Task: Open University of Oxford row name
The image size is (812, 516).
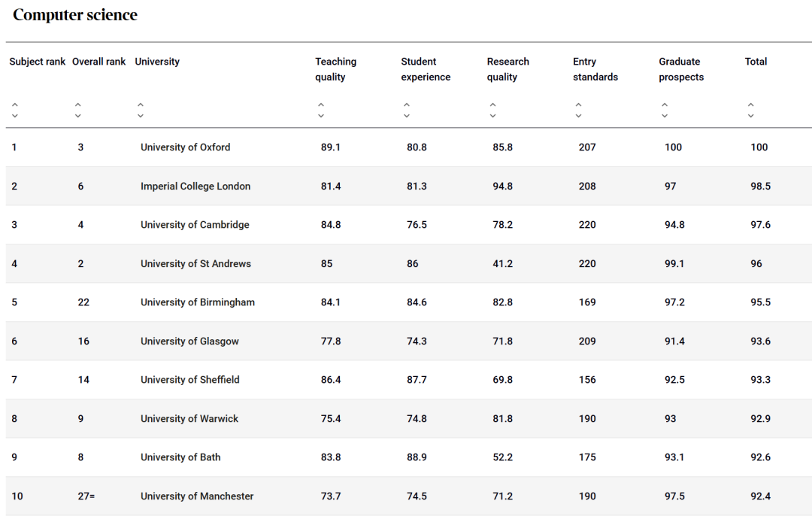Action: click(186, 147)
